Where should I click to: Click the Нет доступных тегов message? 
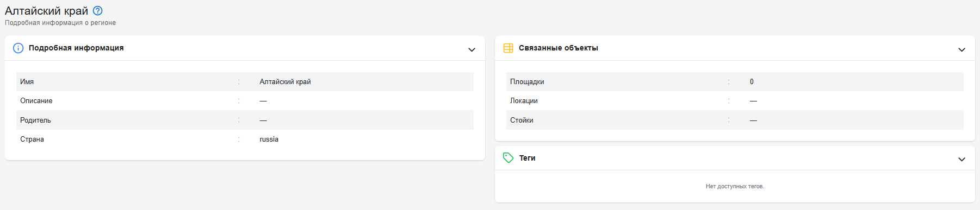(x=735, y=186)
